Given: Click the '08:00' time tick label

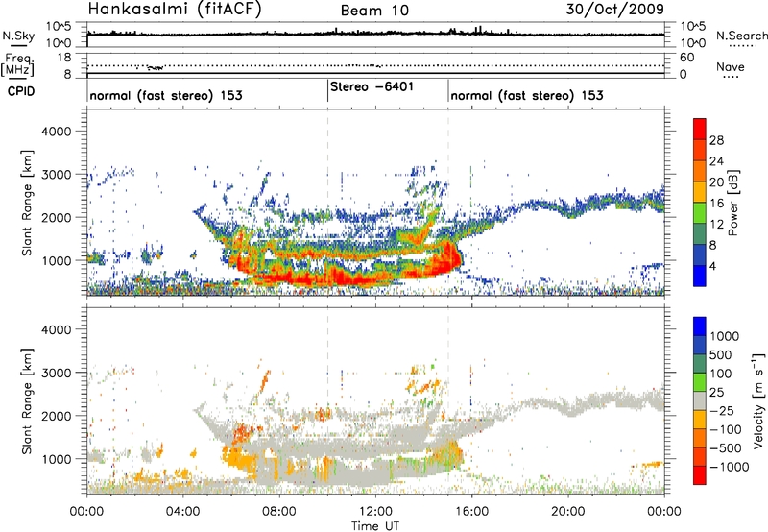Looking at the screenshot, I should [278, 512].
